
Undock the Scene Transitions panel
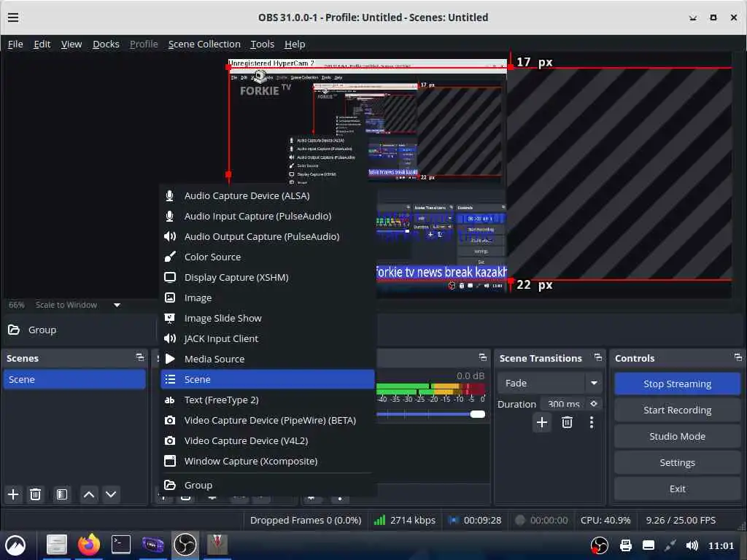click(598, 357)
